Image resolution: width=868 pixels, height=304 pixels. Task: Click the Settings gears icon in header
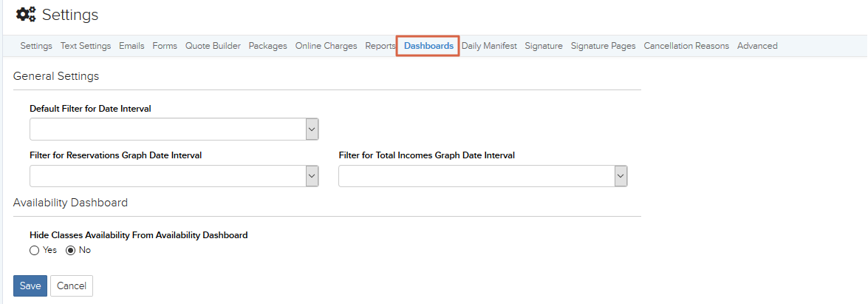25,15
